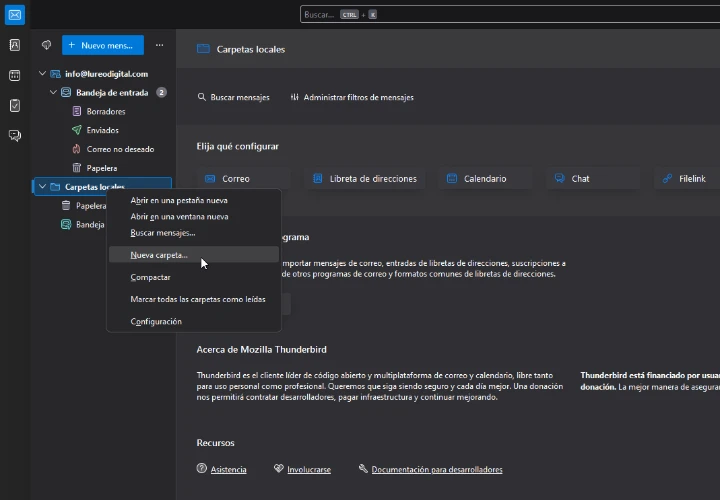Open the Asistencia link
The image size is (720, 500).
229,470
